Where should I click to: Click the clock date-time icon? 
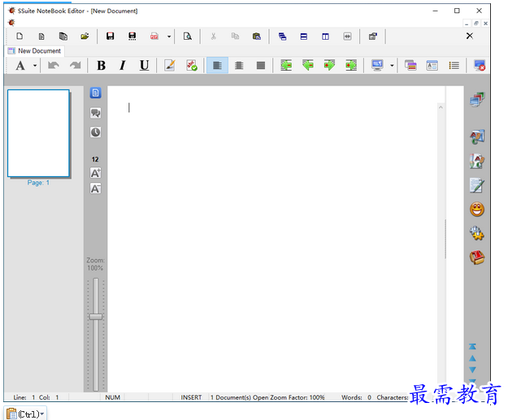(x=95, y=132)
